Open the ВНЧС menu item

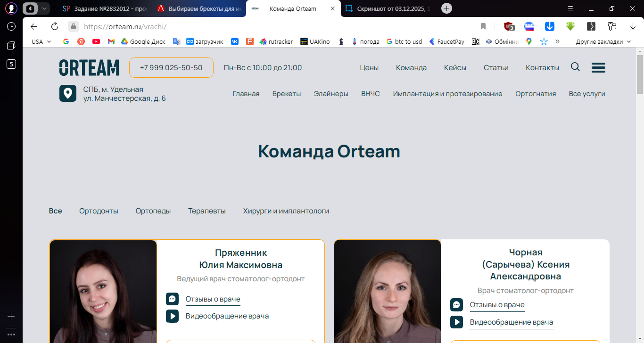pyautogui.click(x=370, y=94)
